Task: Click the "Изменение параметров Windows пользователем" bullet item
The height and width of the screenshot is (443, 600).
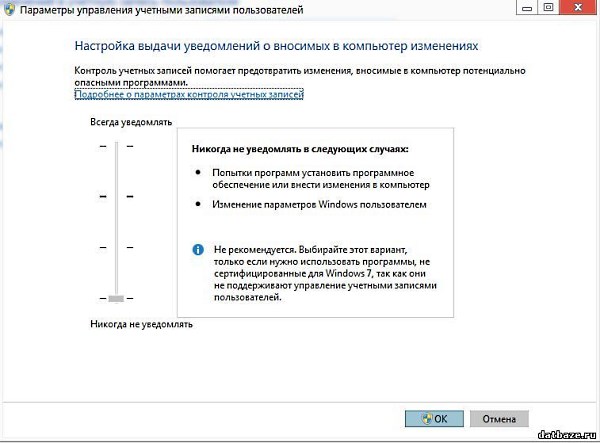Action: coord(318,205)
